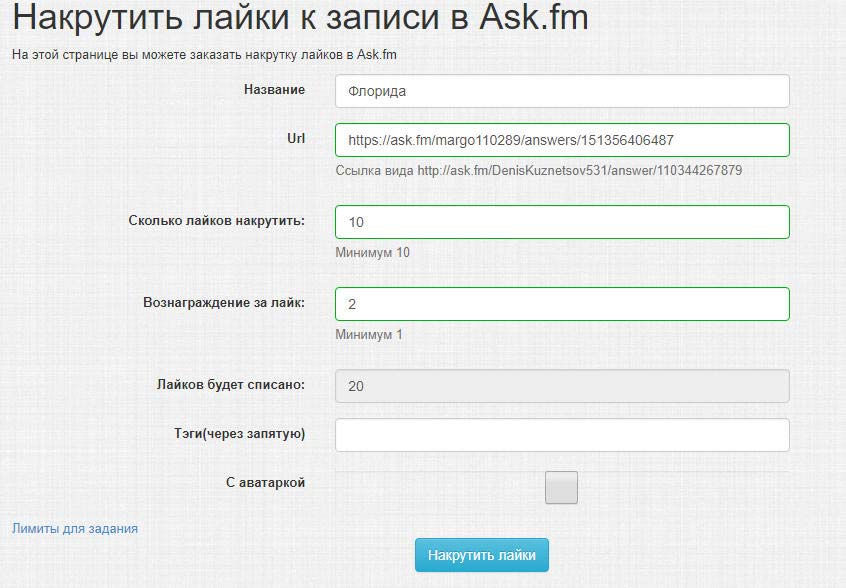
Task: Click the disabled field showing 20
Action: [x=561, y=386]
